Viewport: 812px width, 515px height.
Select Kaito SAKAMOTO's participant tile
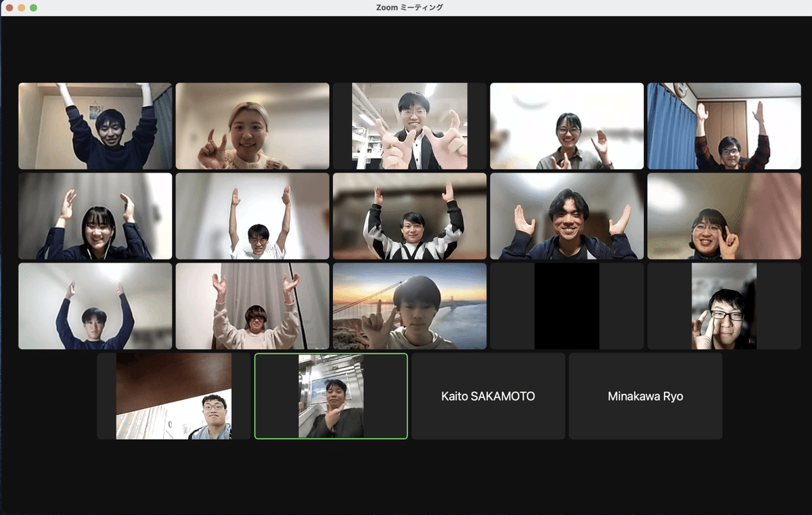489,397
